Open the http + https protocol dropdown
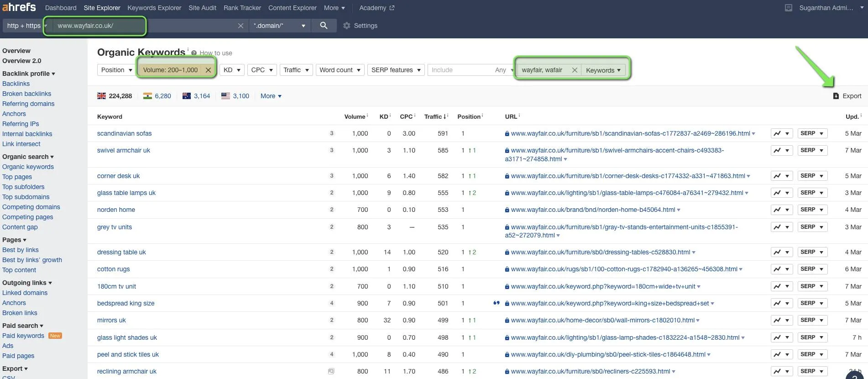868x379 pixels. click(x=27, y=26)
